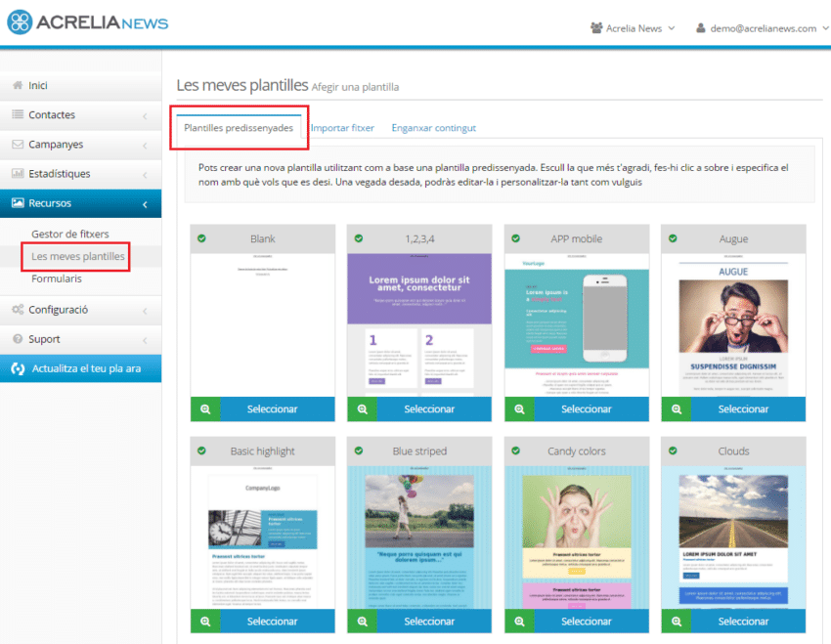
Task: Expand the Estadístiques menu chevron
Action: click(146, 175)
